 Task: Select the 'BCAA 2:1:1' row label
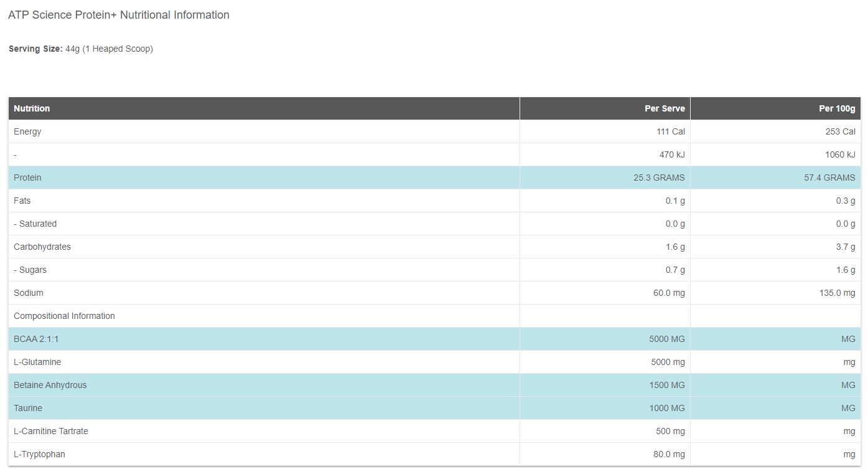click(36, 339)
